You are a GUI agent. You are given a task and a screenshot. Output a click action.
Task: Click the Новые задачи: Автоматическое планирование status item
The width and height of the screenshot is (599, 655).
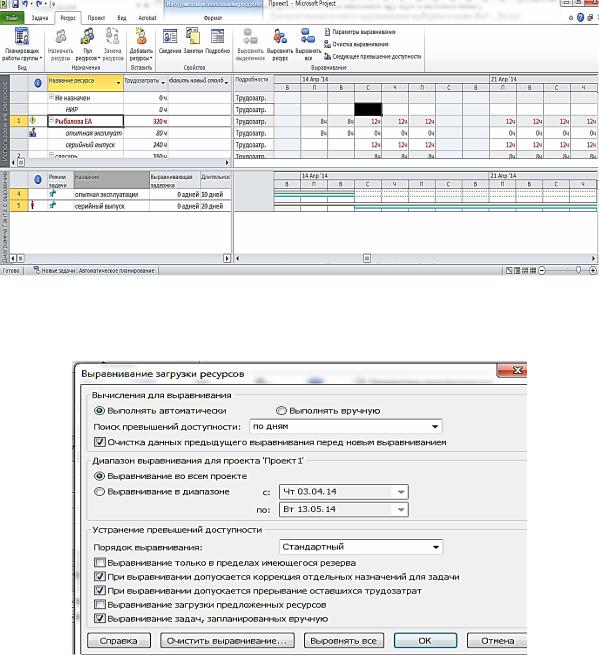pyautogui.click(x=94, y=271)
